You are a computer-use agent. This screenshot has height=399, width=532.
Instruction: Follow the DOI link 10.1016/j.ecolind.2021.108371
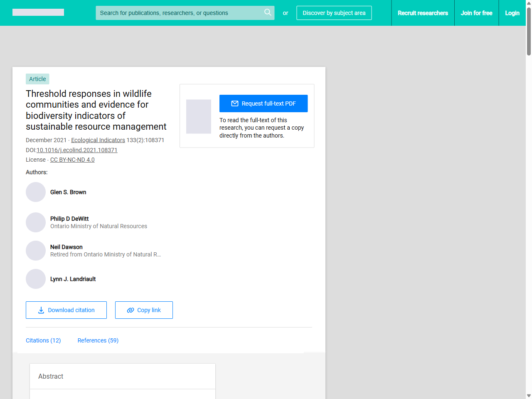(x=77, y=150)
